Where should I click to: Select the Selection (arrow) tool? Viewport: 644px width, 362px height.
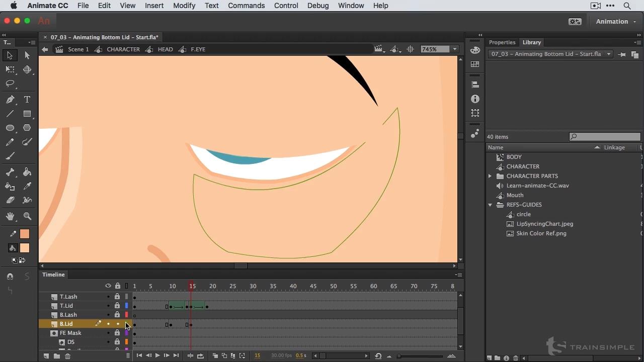[x=10, y=55]
